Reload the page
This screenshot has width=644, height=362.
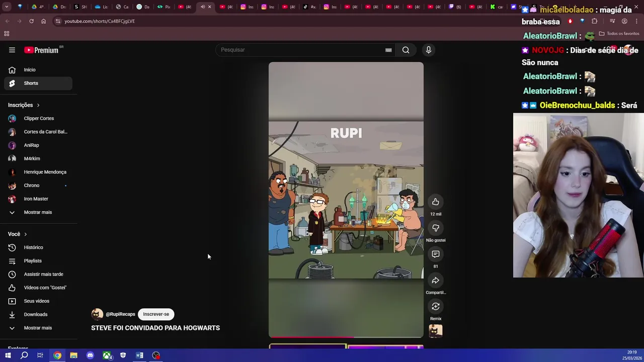(31, 21)
